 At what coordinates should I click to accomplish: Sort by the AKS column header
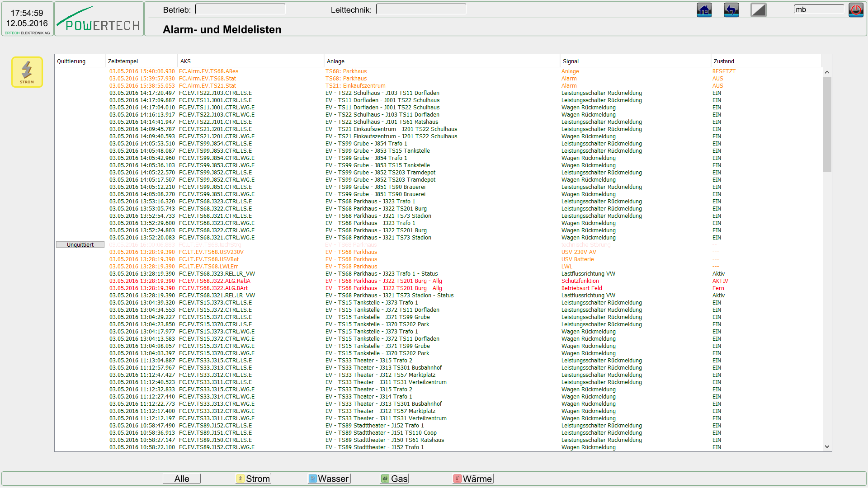[x=251, y=61]
